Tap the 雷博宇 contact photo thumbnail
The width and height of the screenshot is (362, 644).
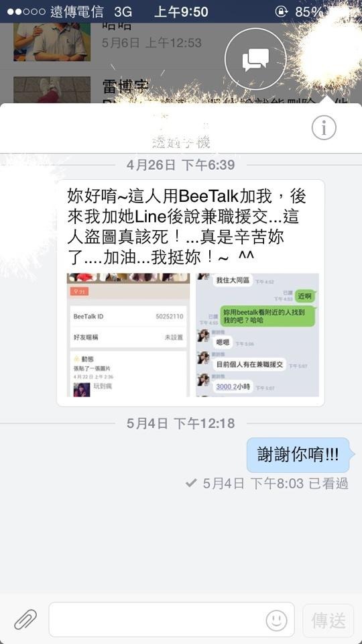[x=52, y=89]
